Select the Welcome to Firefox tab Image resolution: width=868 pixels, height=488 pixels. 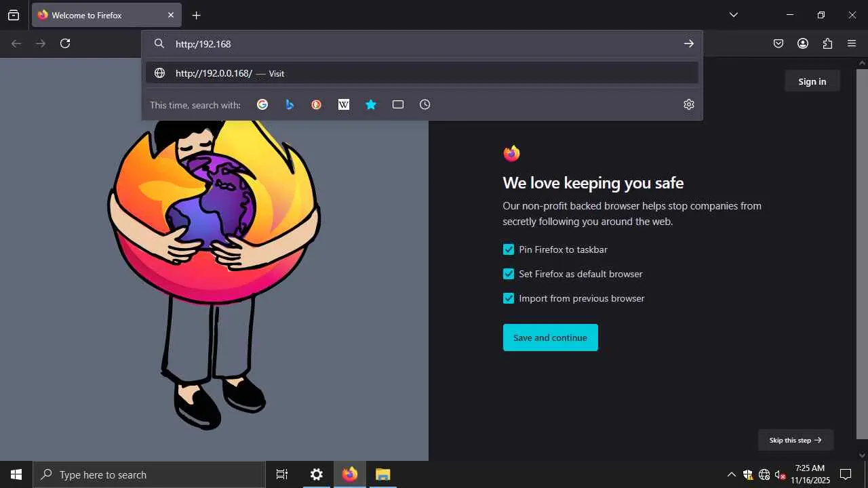[x=106, y=15]
